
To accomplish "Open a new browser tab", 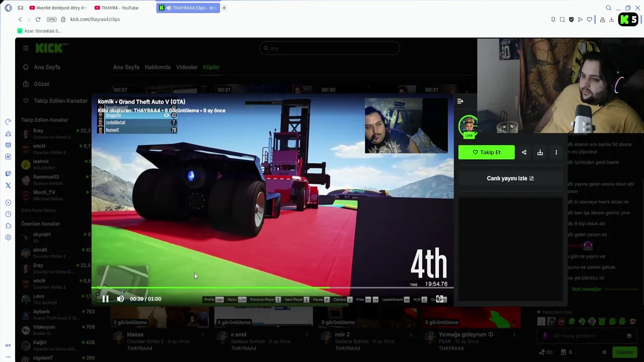I will [224, 8].
